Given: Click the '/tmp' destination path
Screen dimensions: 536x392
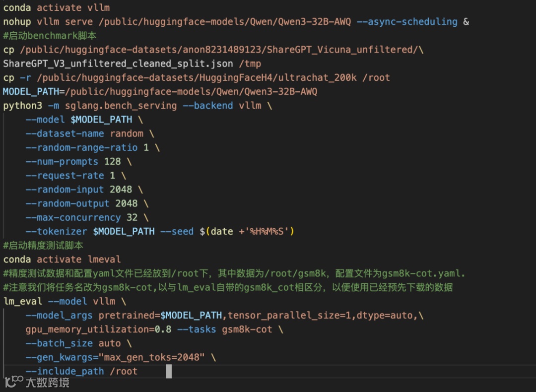Looking at the screenshot, I should [x=250, y=64].
